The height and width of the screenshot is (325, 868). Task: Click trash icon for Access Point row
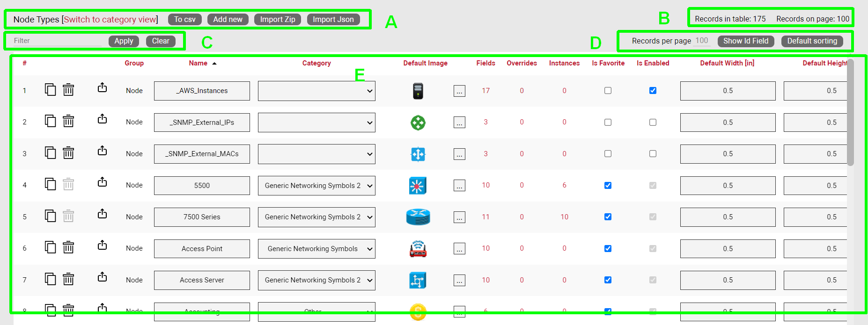tap(68, 247)
